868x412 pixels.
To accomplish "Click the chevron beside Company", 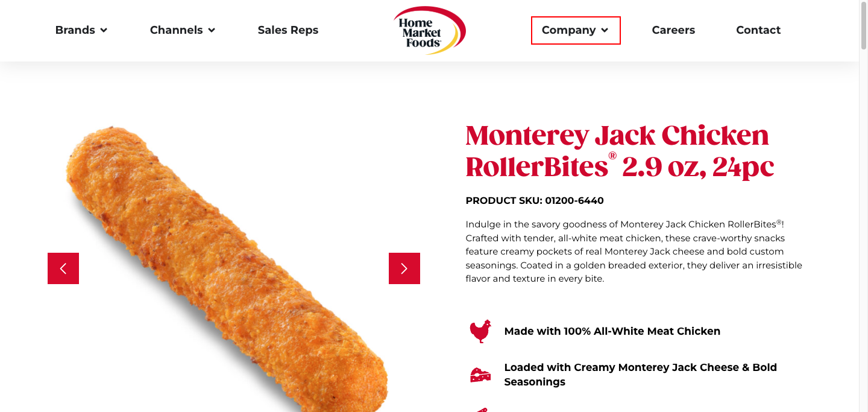I will point(605,30).
